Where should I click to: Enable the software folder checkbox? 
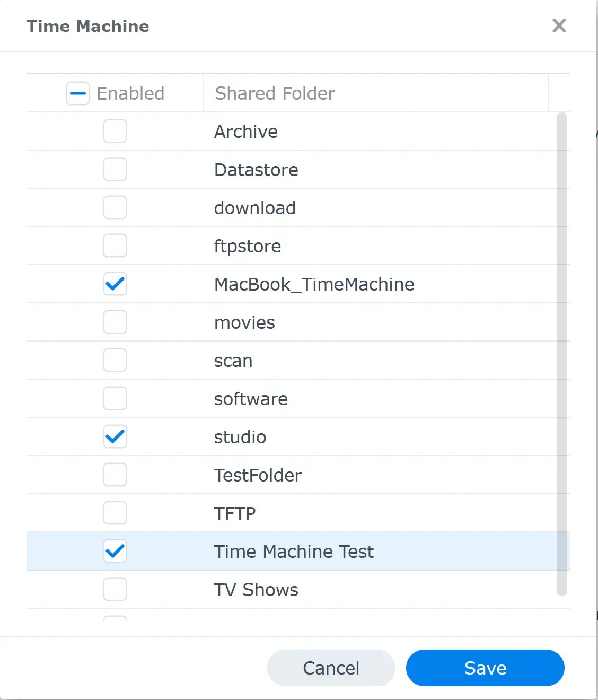[x=115, y=398]
